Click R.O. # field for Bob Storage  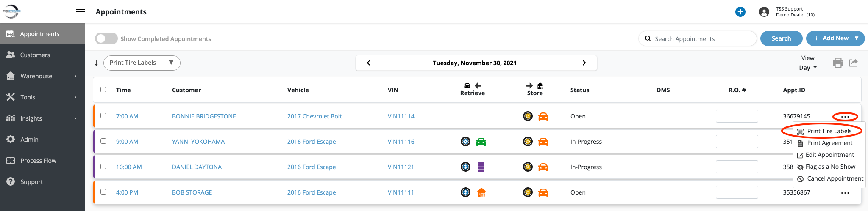click(737, 192)
